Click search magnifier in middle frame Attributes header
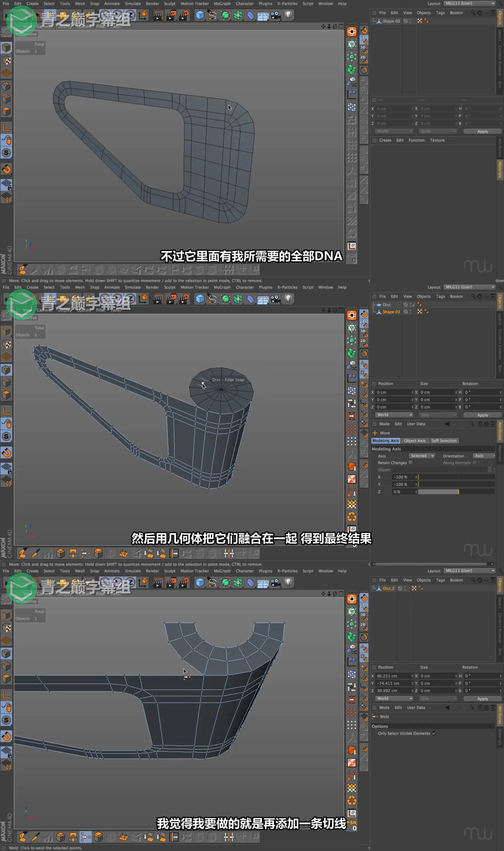Screen dimensions: 504x851 [x=472, y=424]
